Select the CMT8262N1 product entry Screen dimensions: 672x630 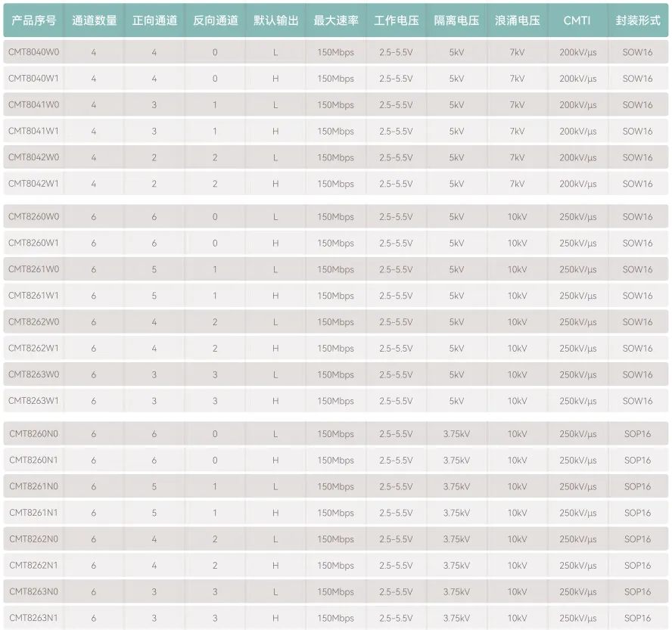point(33,566)
